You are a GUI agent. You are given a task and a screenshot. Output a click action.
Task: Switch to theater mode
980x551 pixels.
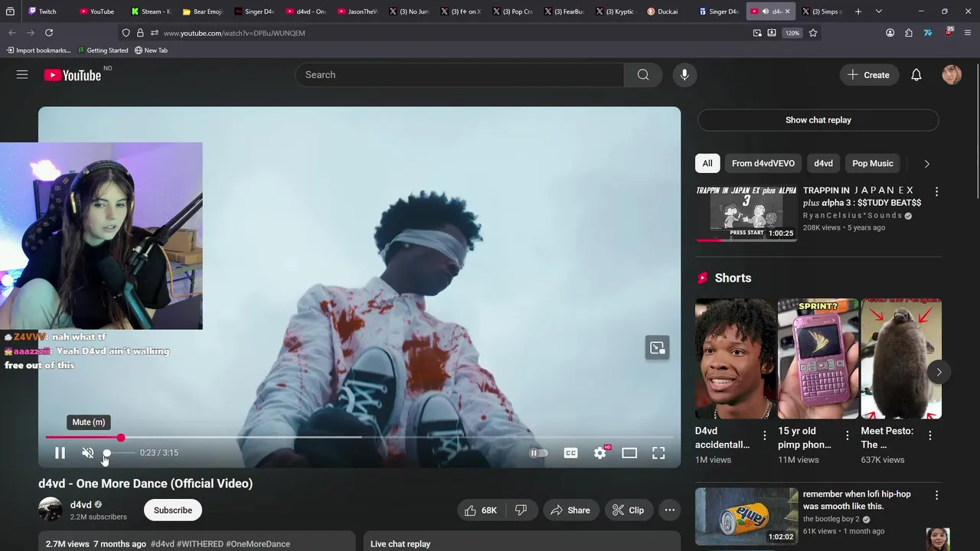(x=629, y=453)
